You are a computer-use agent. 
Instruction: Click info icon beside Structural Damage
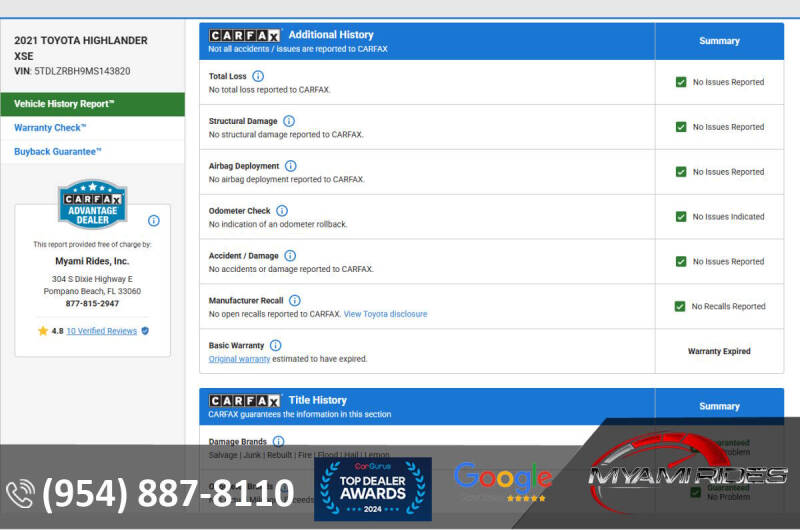click(289, 121)
